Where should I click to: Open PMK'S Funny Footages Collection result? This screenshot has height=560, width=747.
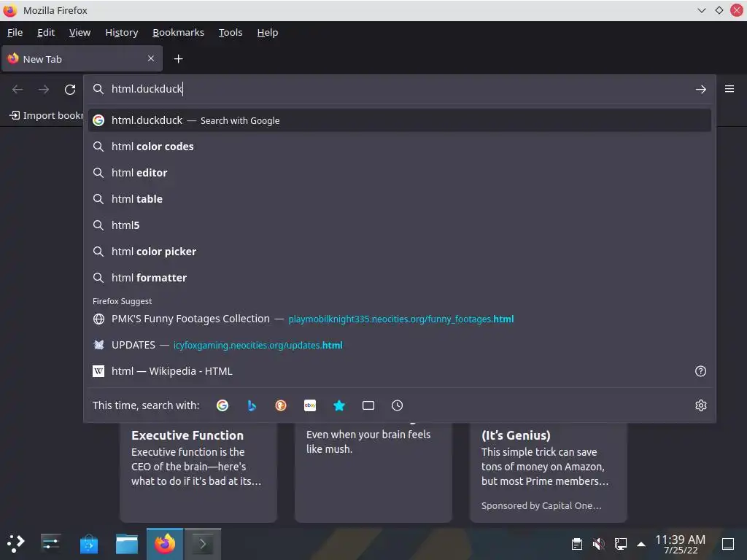pyautogui.click(x=399, y=319)
